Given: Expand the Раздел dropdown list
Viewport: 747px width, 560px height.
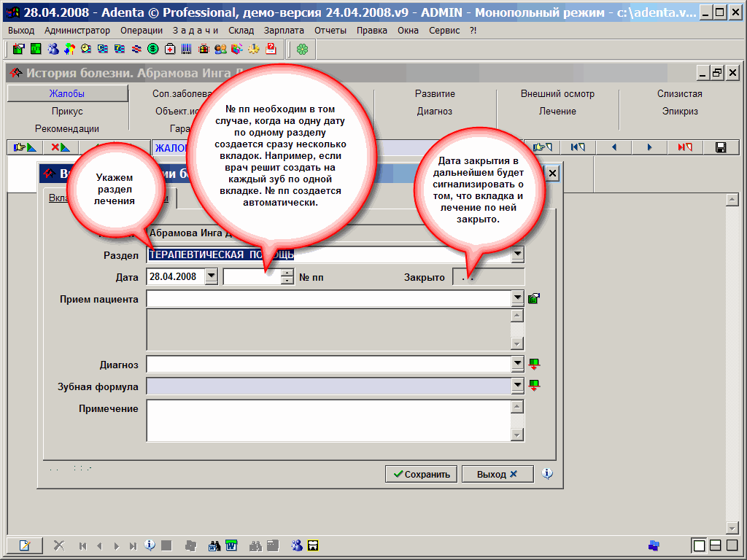Looking at the screenshot, I should pos(517,254).
